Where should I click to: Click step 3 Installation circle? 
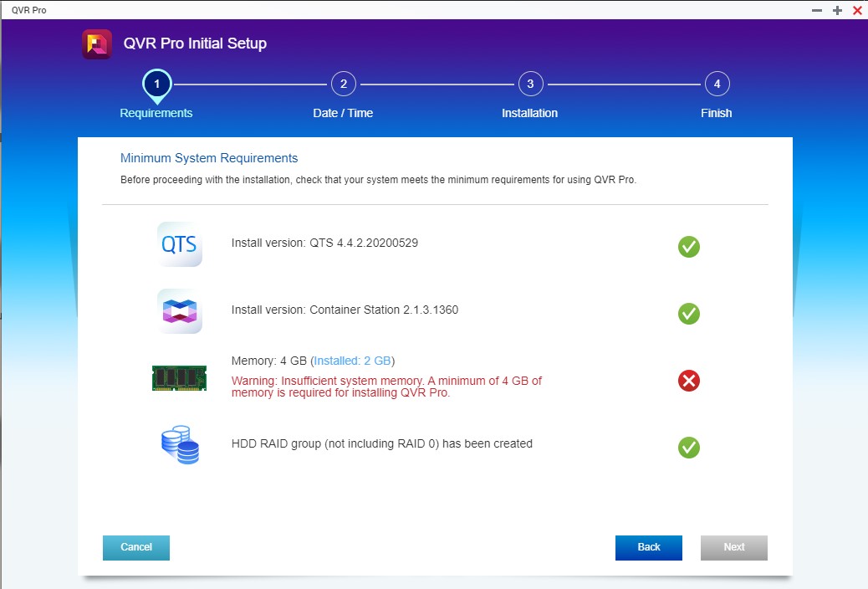(530, 84)
